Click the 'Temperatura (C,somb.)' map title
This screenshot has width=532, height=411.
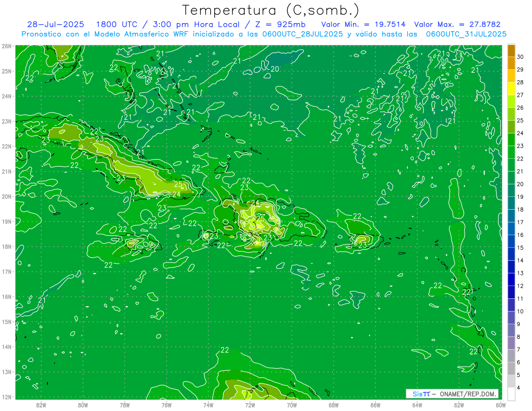pyautogui.click(x=270, y=10)
